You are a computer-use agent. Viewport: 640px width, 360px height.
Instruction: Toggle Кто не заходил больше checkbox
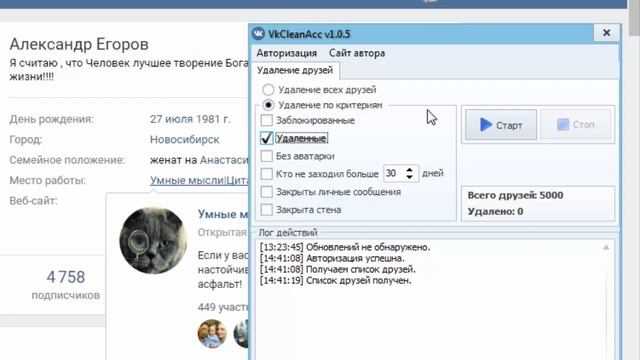tap(267, 174)
